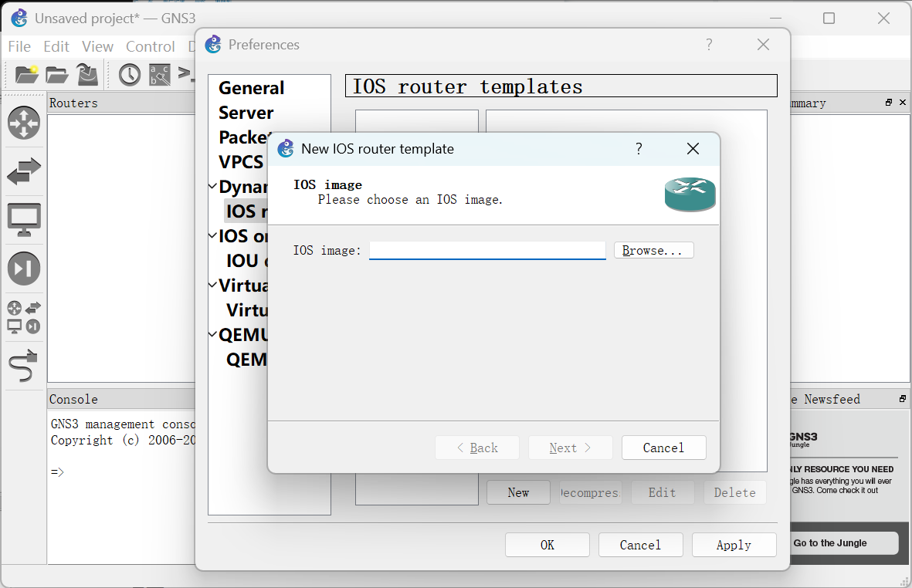The width and height of the screenshot is (912, 588).
Task: Open the Control menu
Action: coord(150,46)
